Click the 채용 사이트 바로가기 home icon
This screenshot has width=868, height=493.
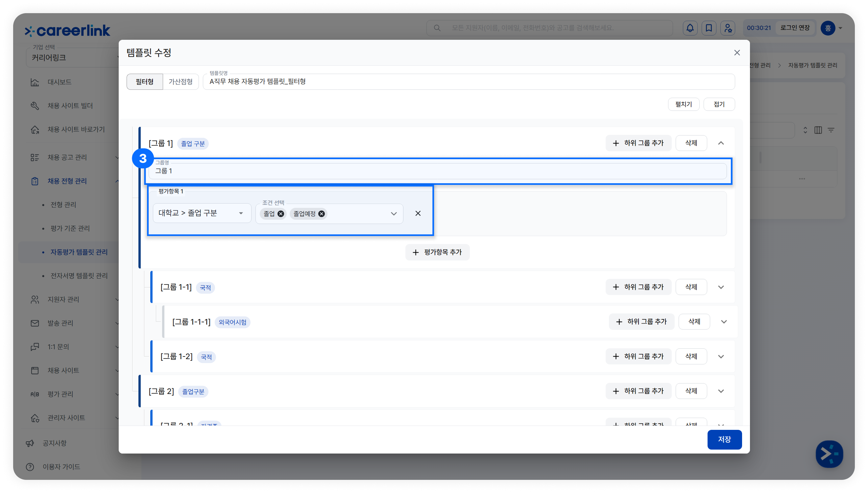[35, 130]
